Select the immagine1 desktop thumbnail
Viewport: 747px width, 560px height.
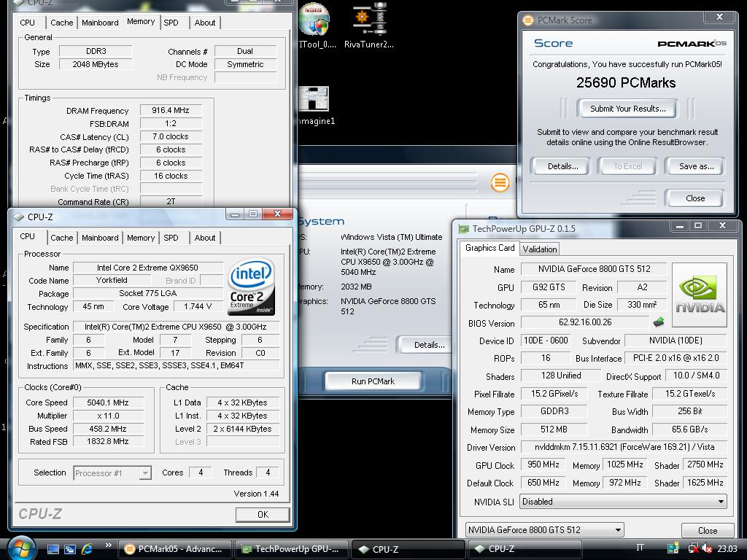(x=315, y=106)
